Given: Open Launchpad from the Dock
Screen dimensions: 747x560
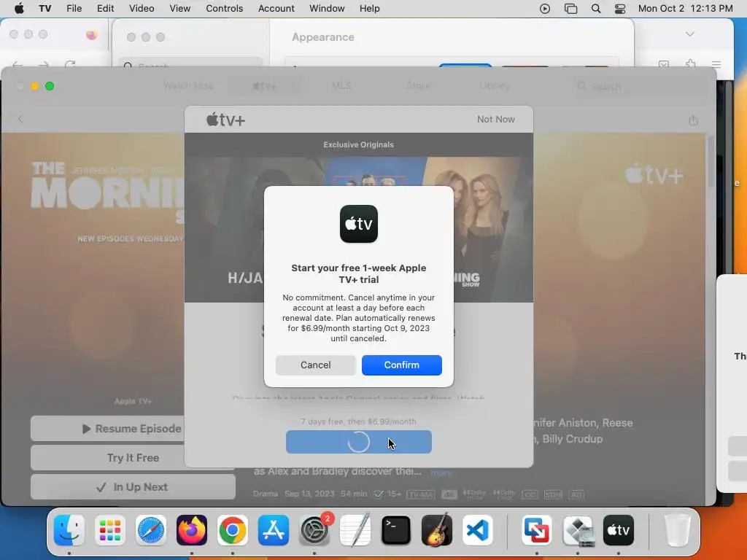Looking at the screenshot, I should (110, 530).
